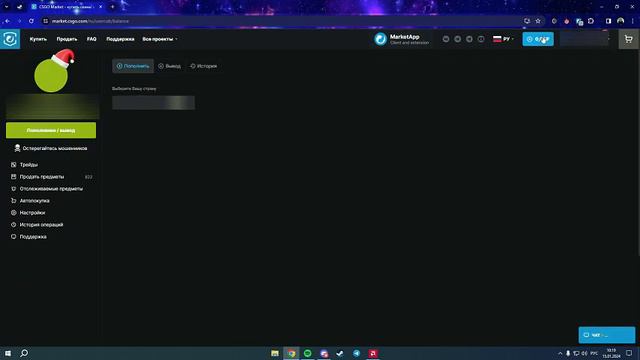The image size is (640, 360).
Task: Open Продать предметы in the sidebar
Action: pos(42,177)
